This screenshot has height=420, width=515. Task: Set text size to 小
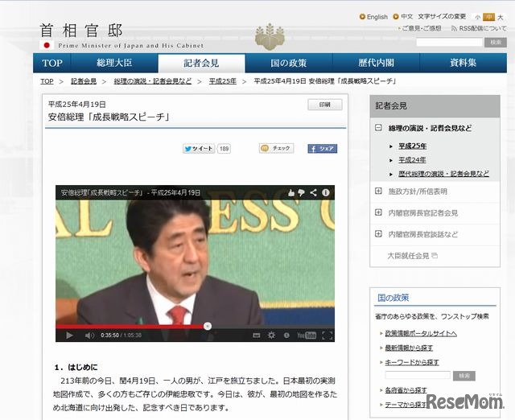pyautogui.click(x=477, y=17)
